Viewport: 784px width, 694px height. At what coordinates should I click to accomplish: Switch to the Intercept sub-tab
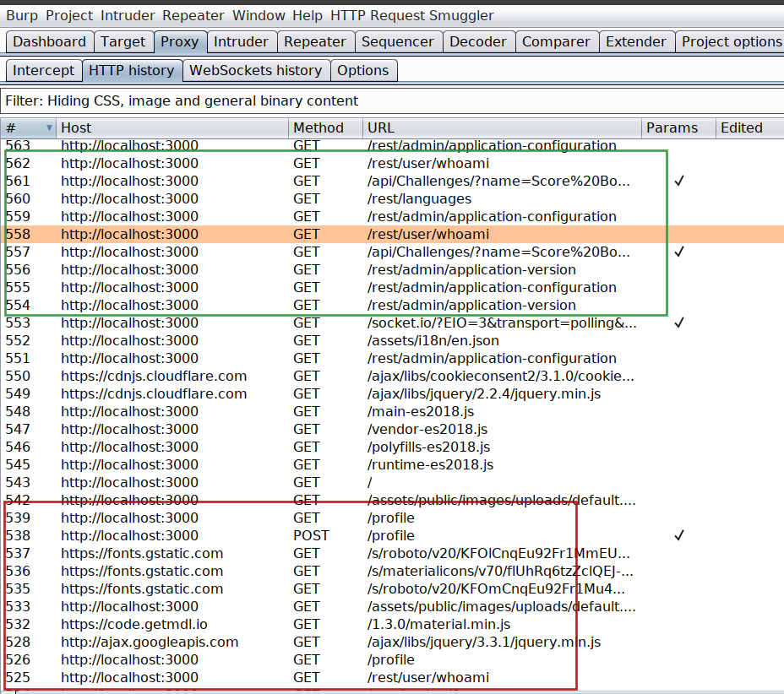pyautogui.click(x=43, y=70)
